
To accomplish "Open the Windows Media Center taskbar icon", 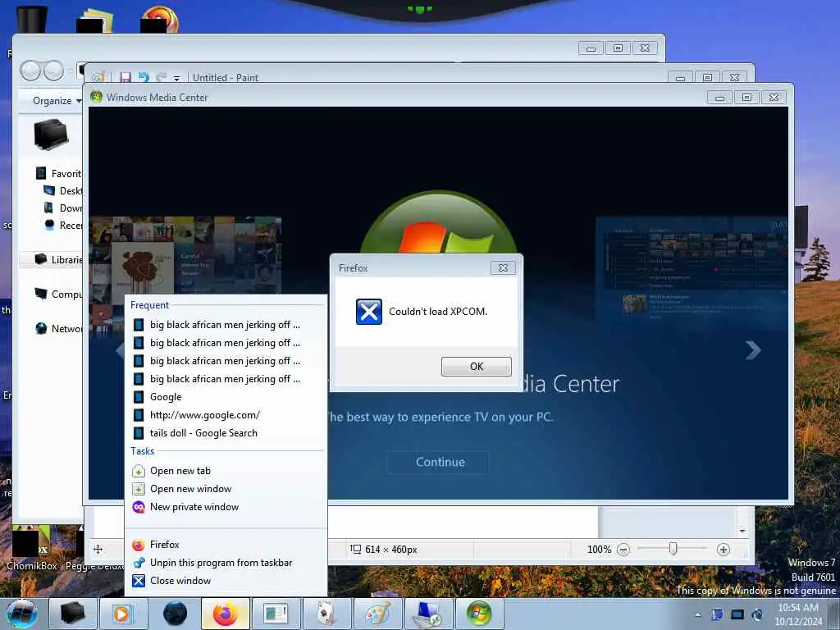I will click(x=479, y=614).
